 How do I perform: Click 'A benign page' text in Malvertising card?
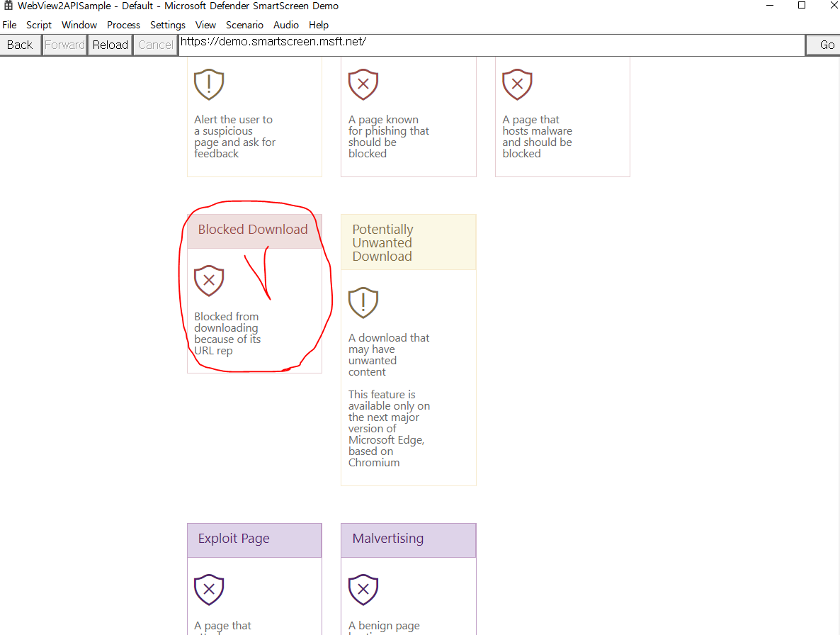point(384,626)
